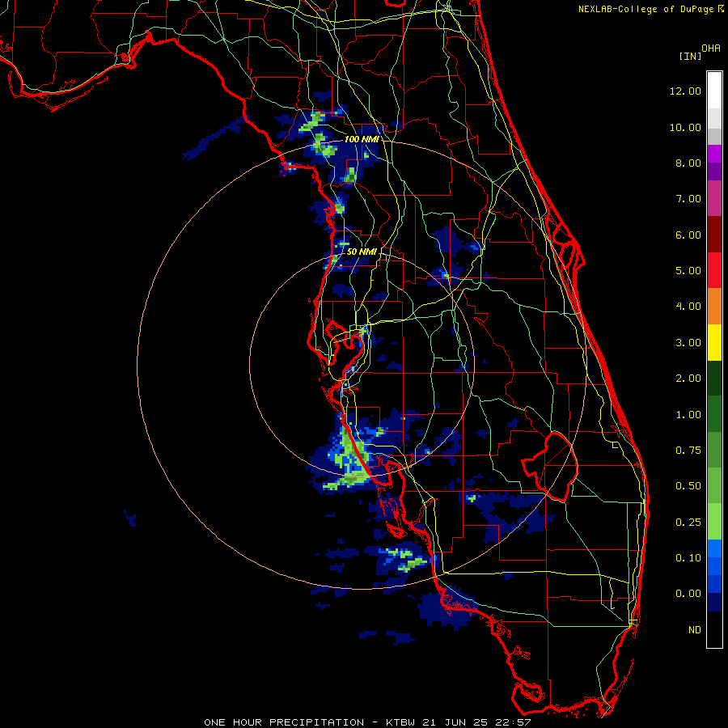Image resolution: width=728 pixels, height=728 pixels.
Task: Click the 0.75 legend value
Action: (688, 451)
